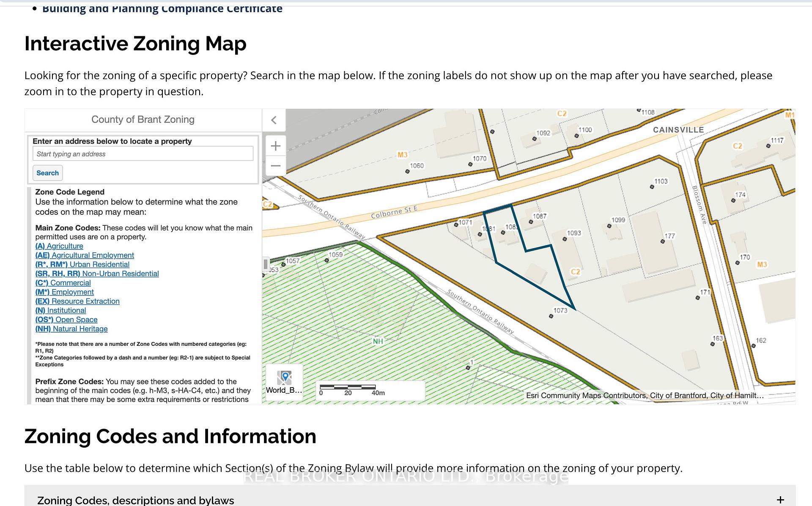
Task: Select property marker 1103 on map
Action: coord(652,187)
